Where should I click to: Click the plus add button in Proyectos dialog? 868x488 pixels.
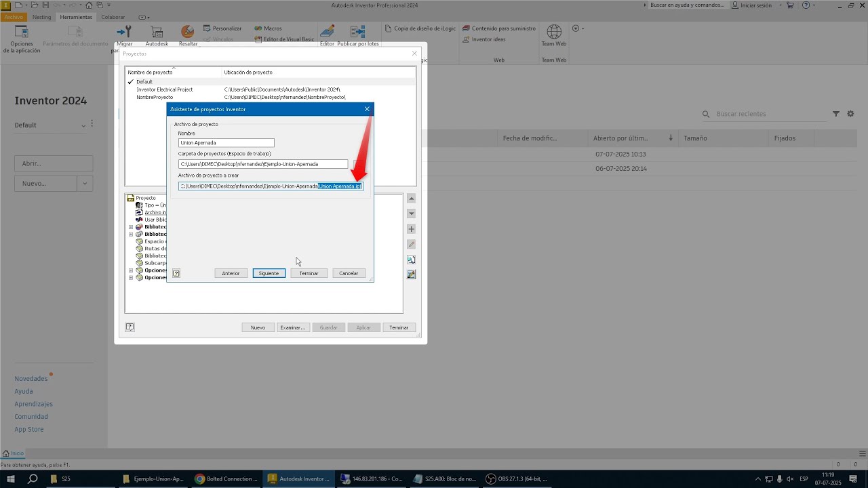411,229
